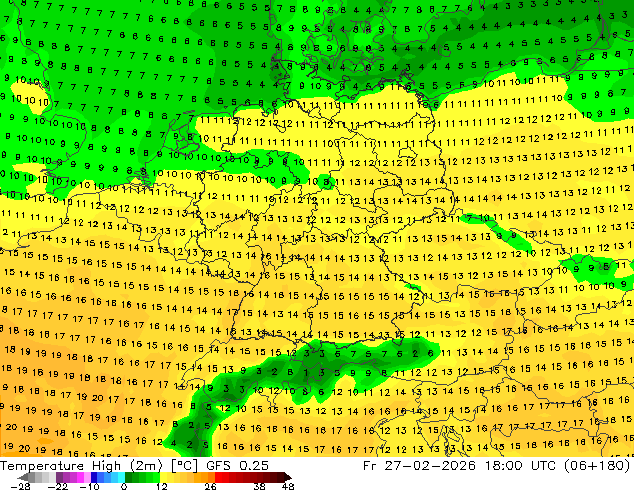
Task: Click the "48" legend scale label
Action: [288, 486]
